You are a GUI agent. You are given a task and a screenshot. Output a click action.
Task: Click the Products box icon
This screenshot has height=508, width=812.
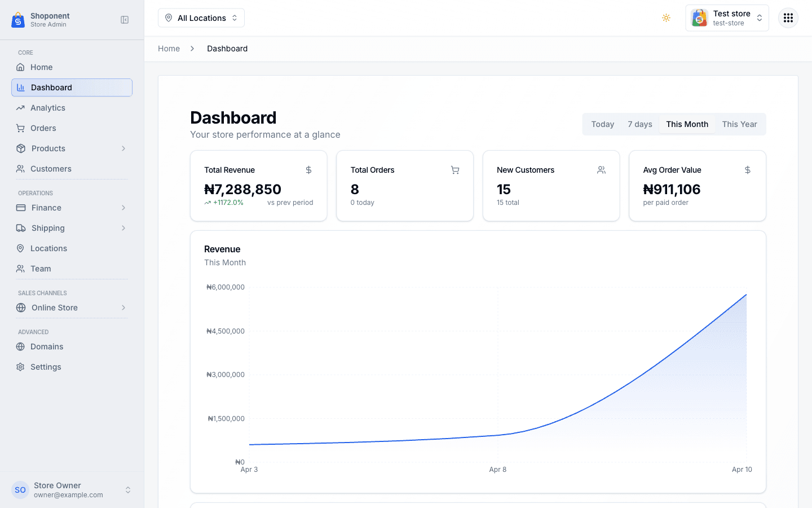(x=21, y=148)
